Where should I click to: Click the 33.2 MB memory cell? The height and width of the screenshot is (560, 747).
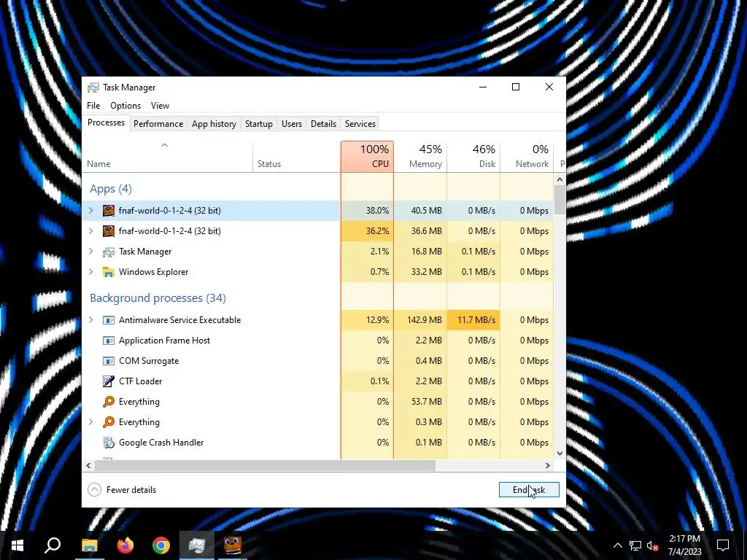(x=420, y=272)
